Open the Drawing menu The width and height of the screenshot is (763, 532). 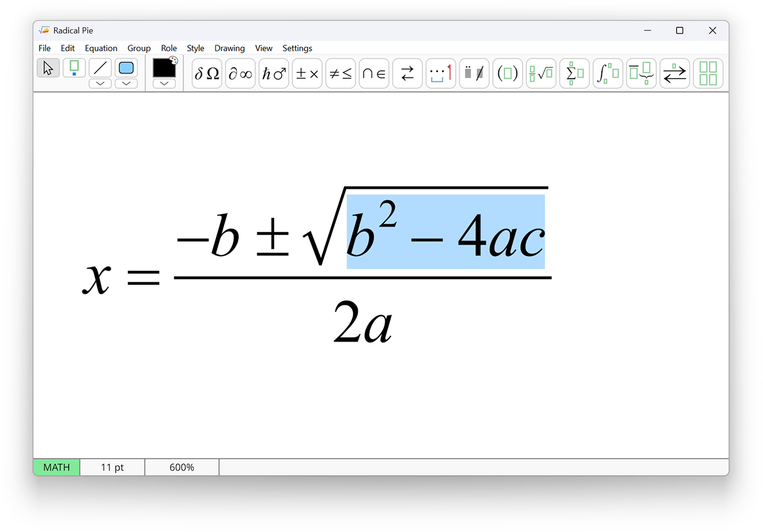(230, 48)
